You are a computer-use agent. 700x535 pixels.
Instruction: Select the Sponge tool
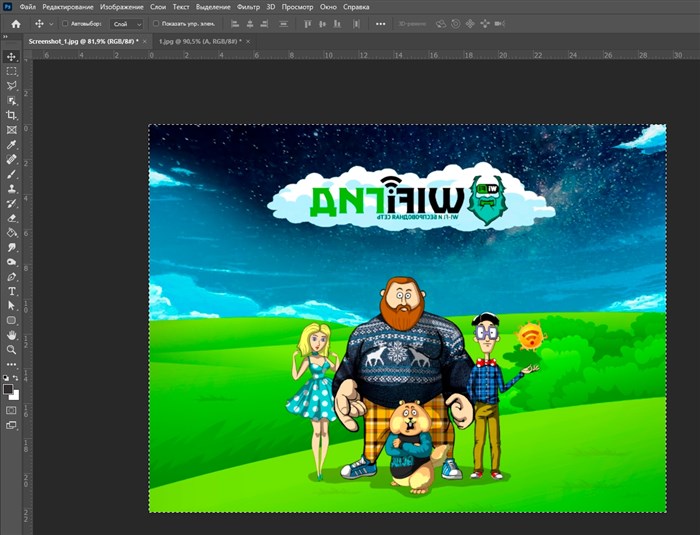coord(12,262)
